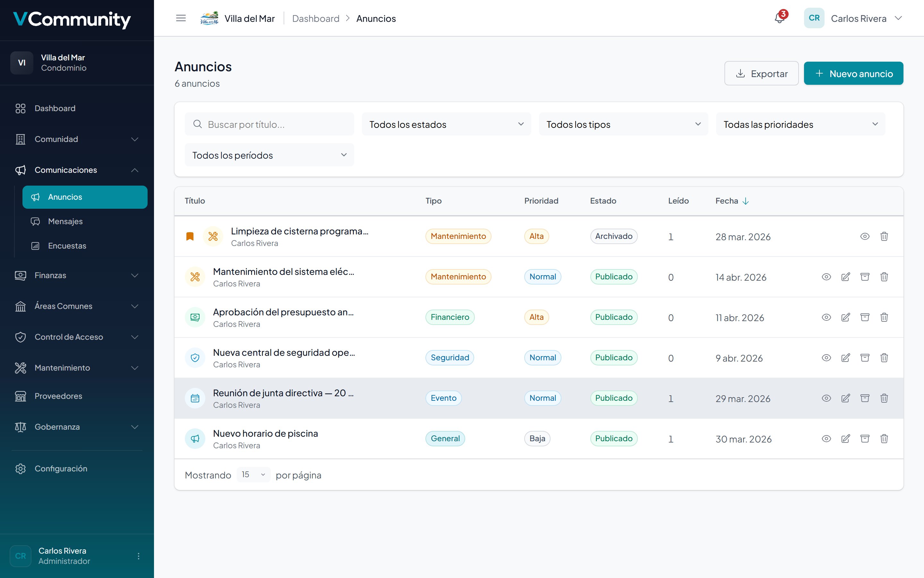The width and height of the screenshot is (924, 578).
Task: Delete the Limpieza de cisterna announcement
Action: (x=884, y=236)
